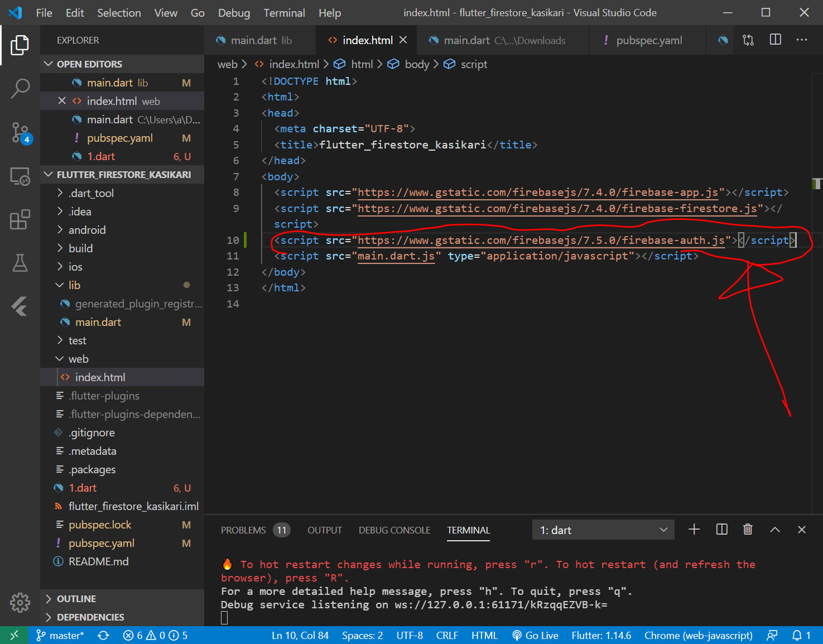Open the Debug menu
823x644 pixels.
point(234,13)
